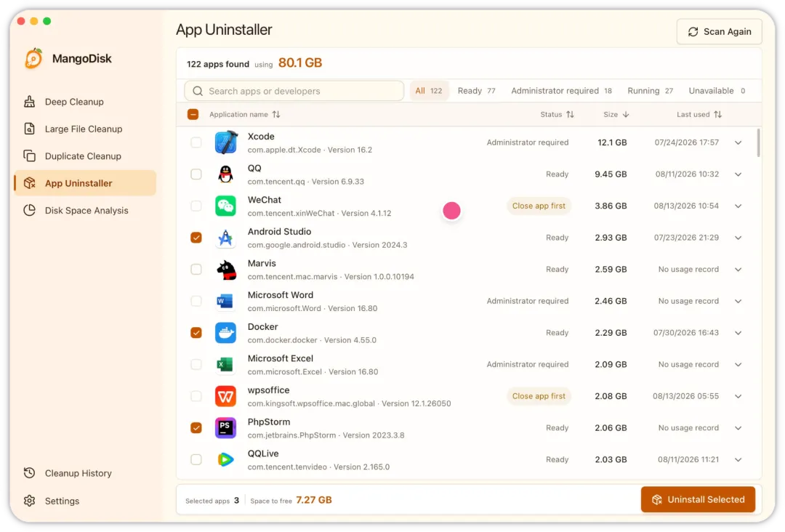Uncheck the Docker checkbox
The width and height of the screenshot is (785, 532).
(x=196, y=333)
